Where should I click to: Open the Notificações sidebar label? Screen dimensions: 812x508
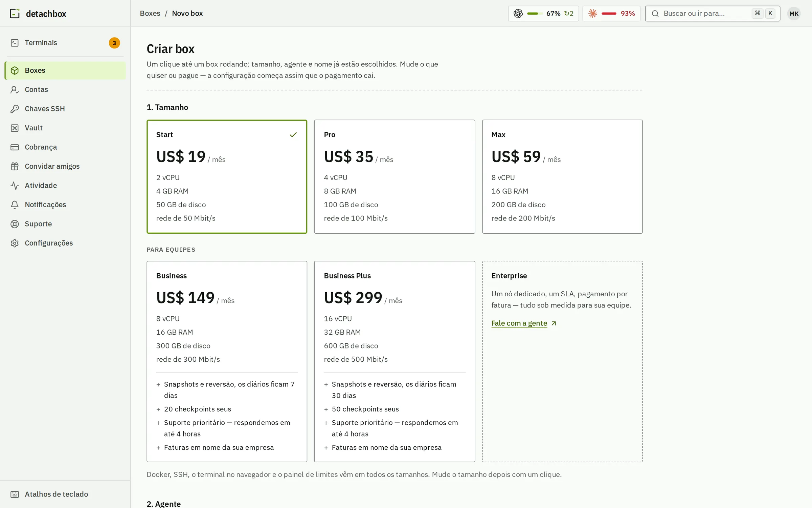(x=45, y=205)
